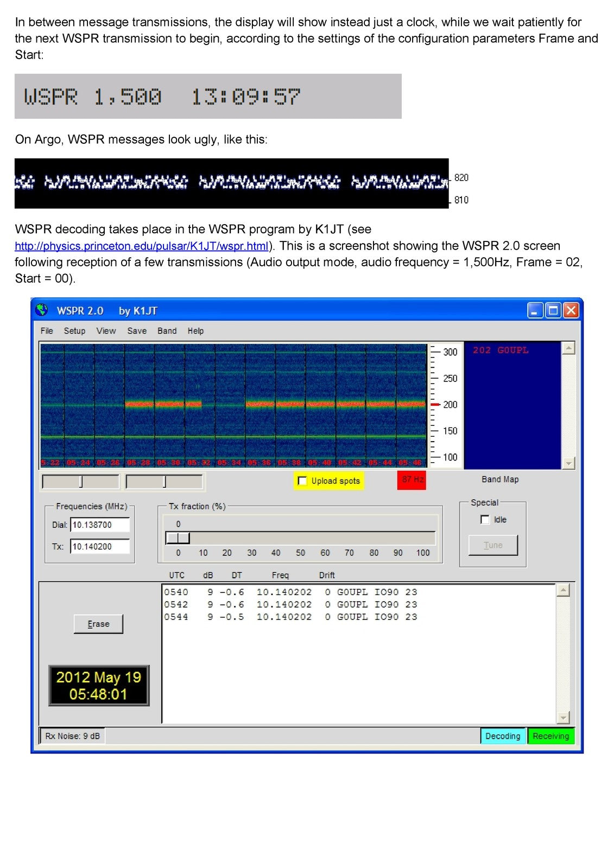This screenshot has height=868, width=614.
Task: Adjust the second waterfall slider below spectrum
Action: pyautogui.click(x=164, y=481)
